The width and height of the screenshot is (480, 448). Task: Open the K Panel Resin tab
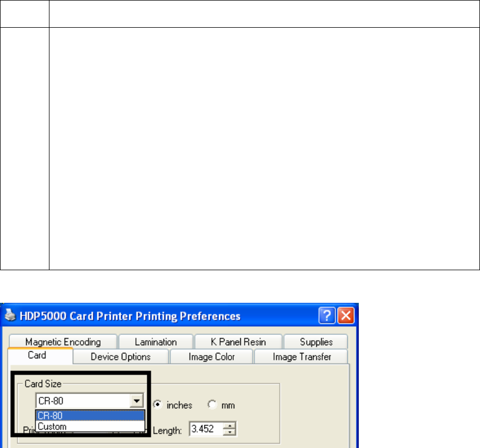(238, 341)
